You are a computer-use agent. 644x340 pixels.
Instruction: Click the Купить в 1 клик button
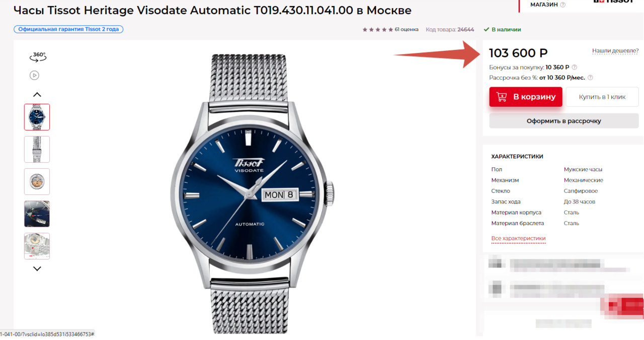602,97
